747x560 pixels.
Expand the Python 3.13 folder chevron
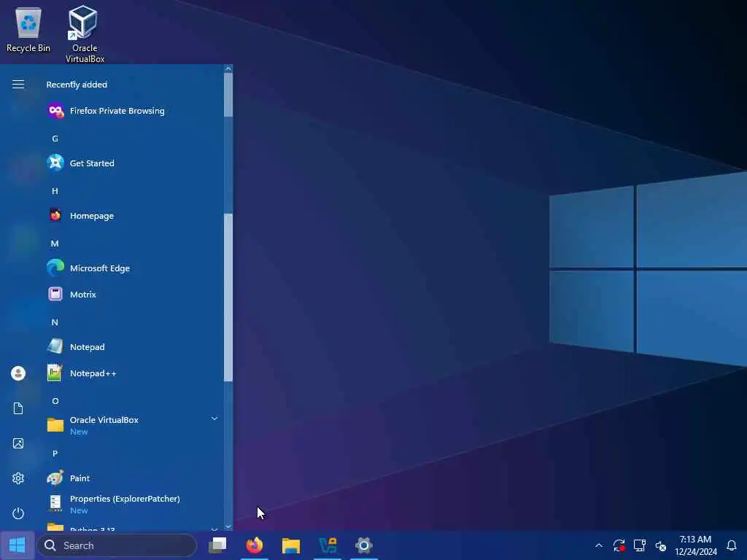point(214,529)
